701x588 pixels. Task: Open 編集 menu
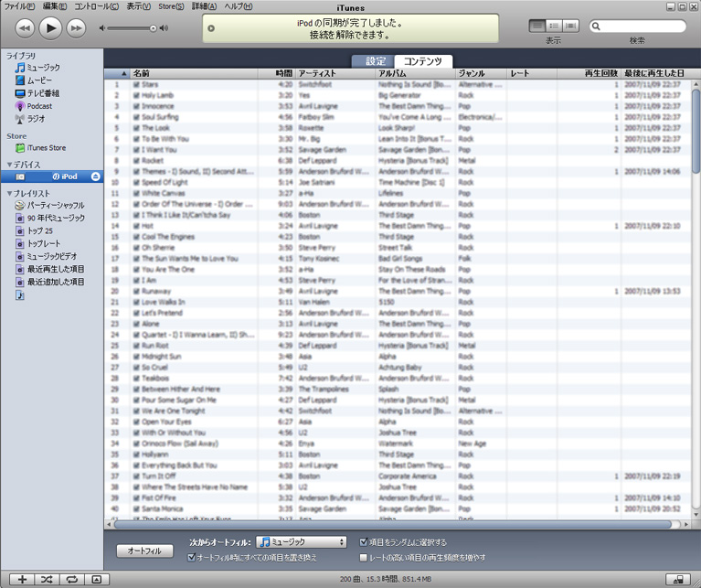(x=55, y=6)
